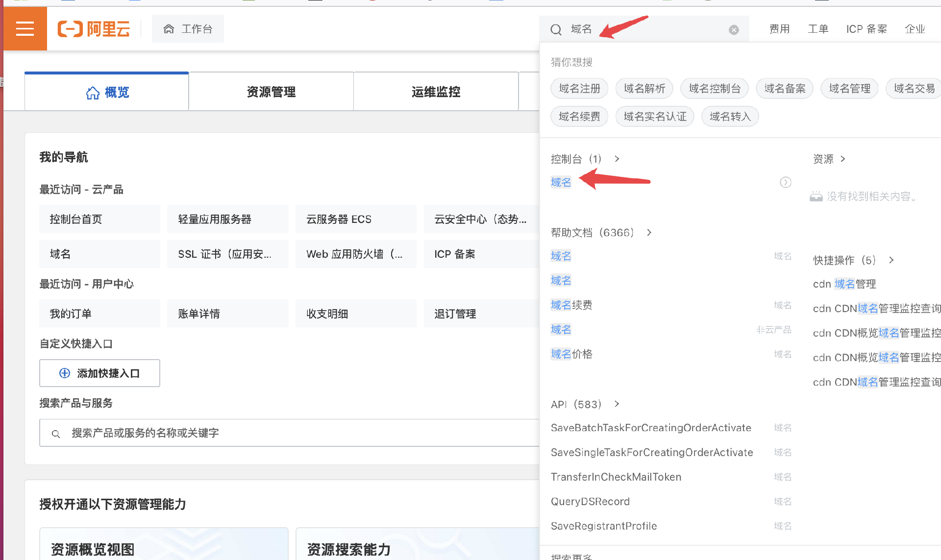The width and height of the screenshot is (941, 560).
Task: Click the plus icon in 添加快捷入口
Action: [65, 373]
